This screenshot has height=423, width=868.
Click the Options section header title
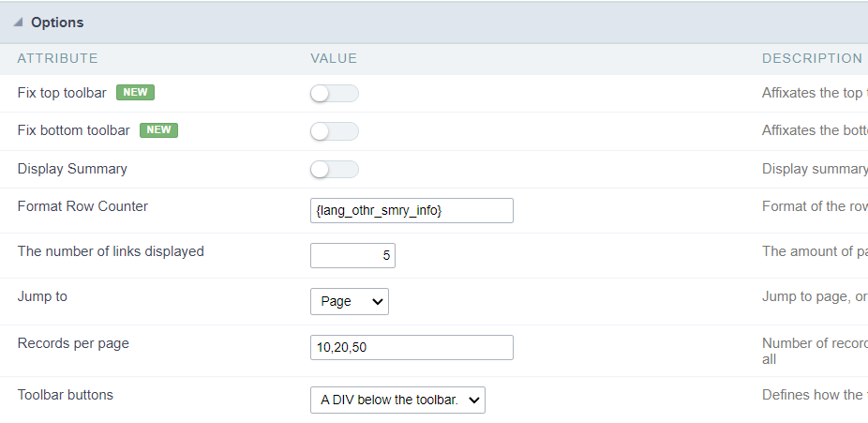(57, 23)
